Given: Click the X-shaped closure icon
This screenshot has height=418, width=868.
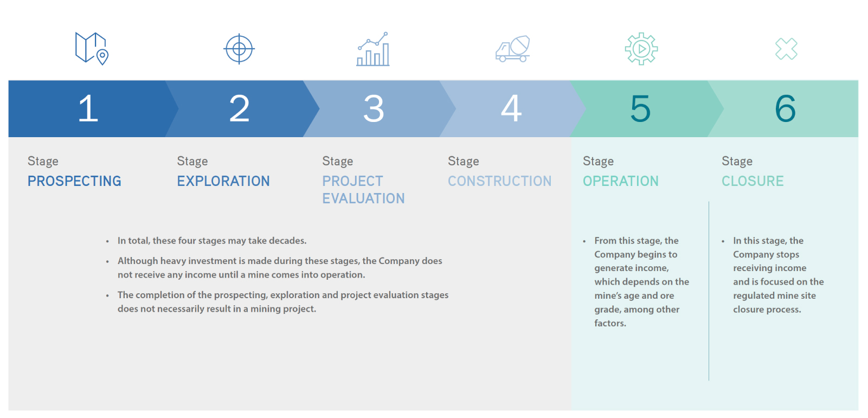Looking at the screenshot, I should coord(786,49).
